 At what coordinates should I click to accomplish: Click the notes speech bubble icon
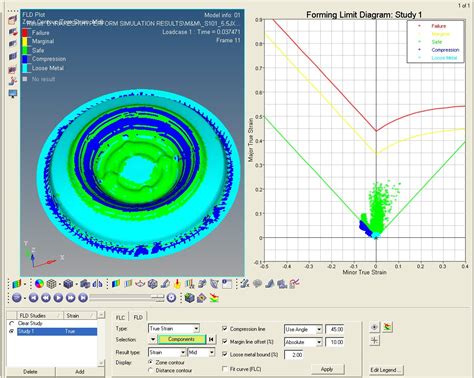coord(257,284)
